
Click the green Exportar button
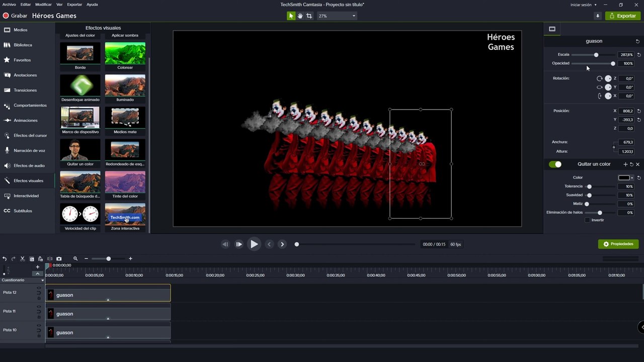tap(623, 16)
